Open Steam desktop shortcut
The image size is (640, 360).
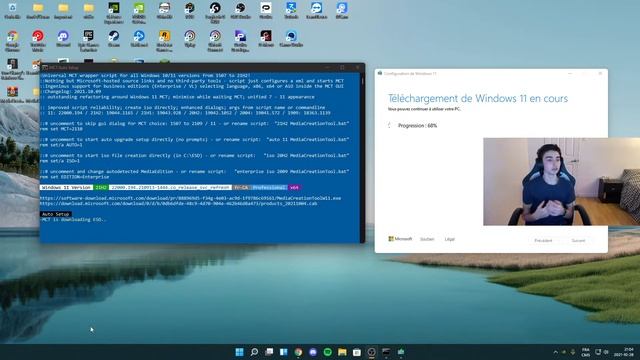[x=114, y=39]
